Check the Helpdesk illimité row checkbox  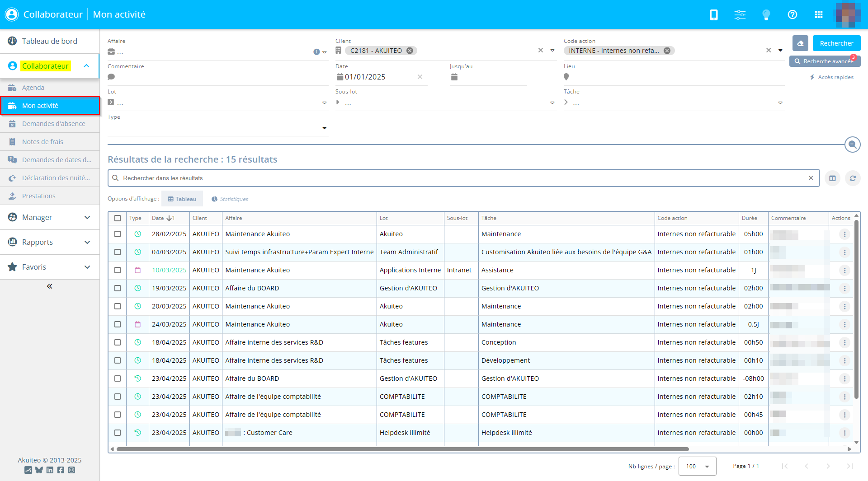118,433
